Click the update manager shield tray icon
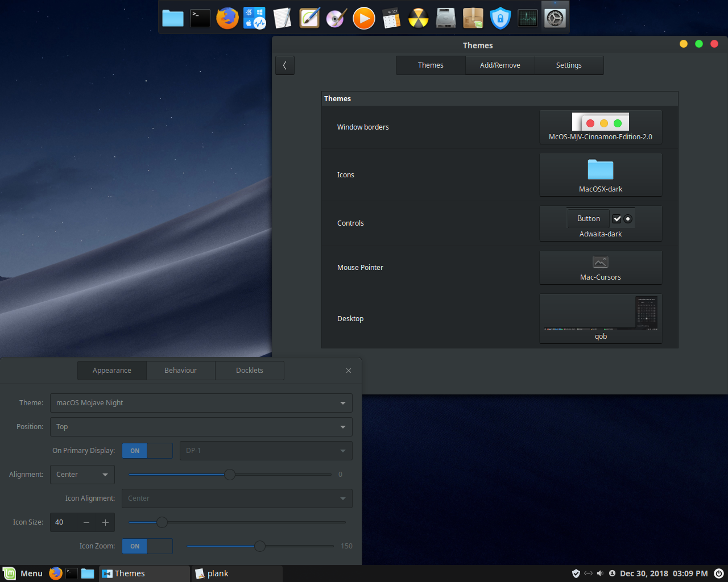The width and height of the screenshot is (728, 582). tap(576, 573)
